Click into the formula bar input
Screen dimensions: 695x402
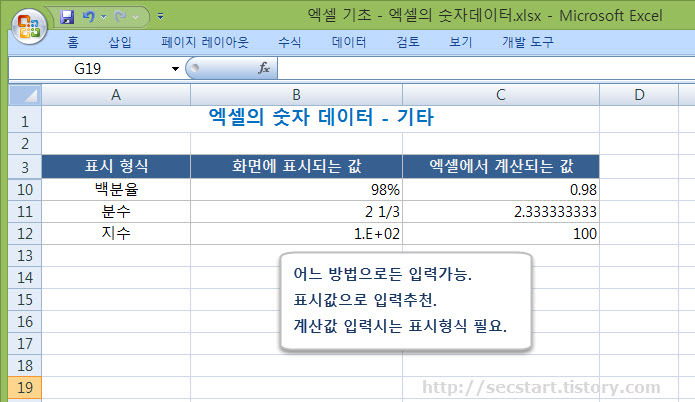click(x=485, y=69)
